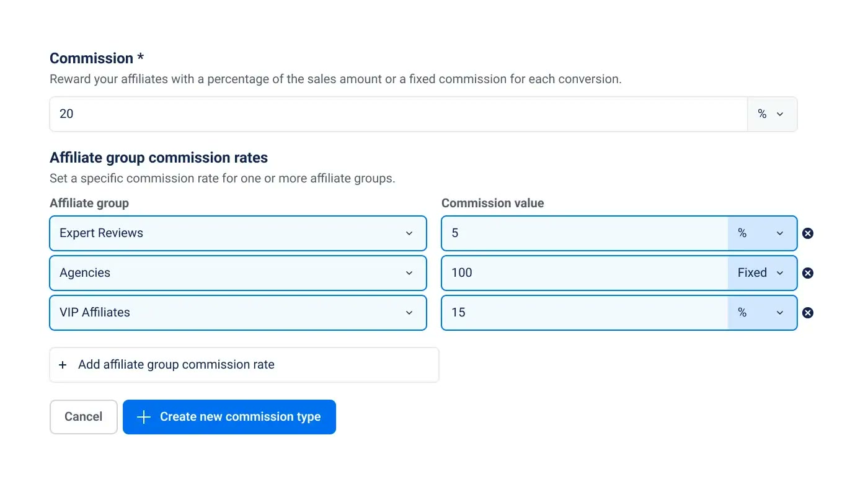The width and height of the screenshot is (868, 489).
Task: Click the Cancel button
Action: pyautogui.click(x=84, y=417)
